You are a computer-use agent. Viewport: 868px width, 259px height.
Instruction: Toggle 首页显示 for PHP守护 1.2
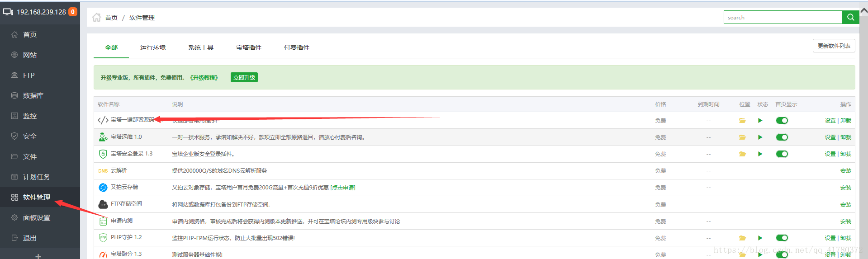(782, 238)
